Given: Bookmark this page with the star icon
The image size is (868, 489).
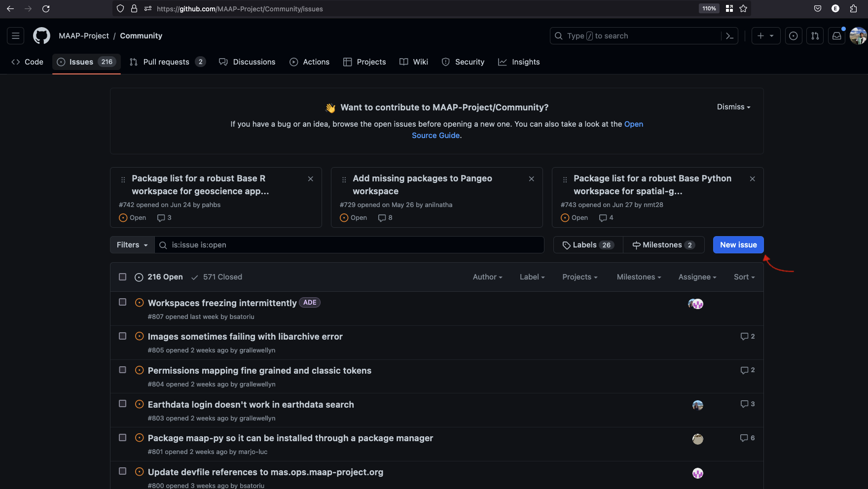Looking at the screenshot, I should [743, 8].
